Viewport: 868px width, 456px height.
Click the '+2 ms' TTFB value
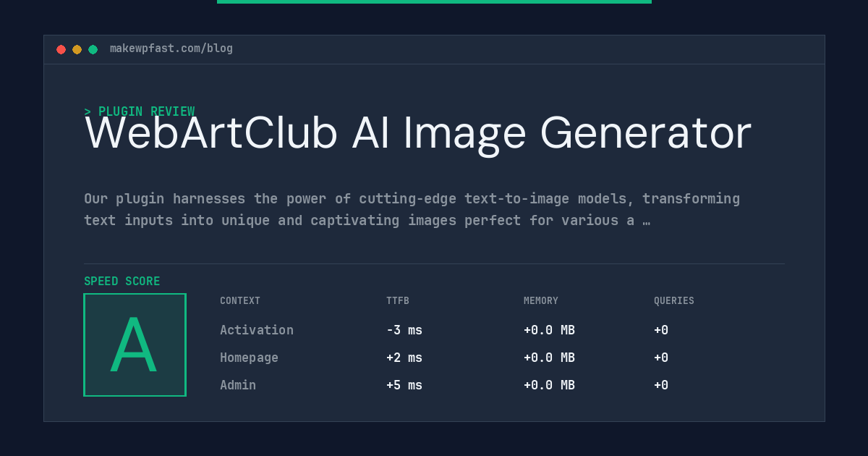tap(404, 358)
